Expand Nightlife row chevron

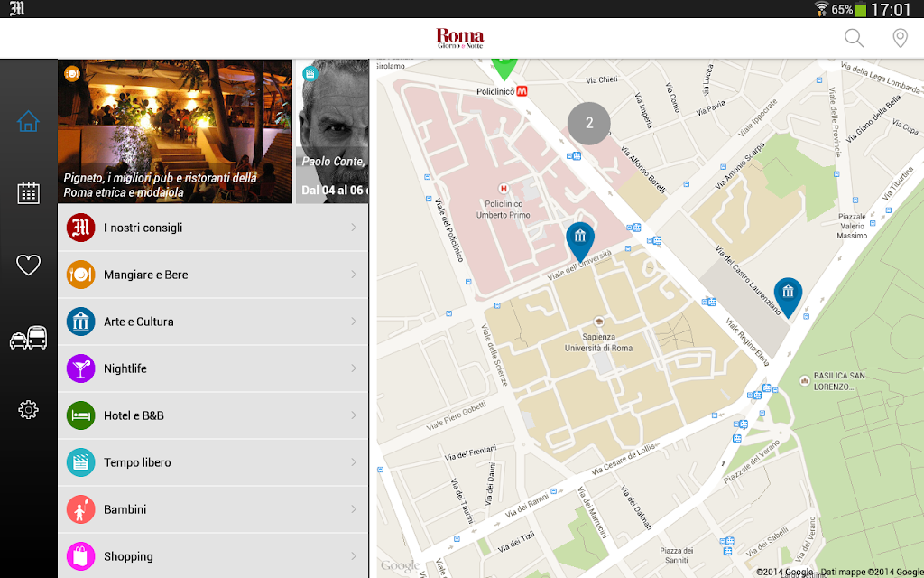tap(354, 368)
